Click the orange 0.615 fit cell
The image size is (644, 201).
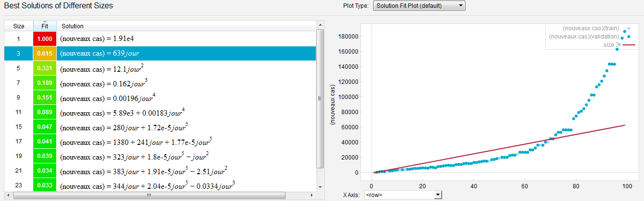pyautogui.click(x=44, y=53)
